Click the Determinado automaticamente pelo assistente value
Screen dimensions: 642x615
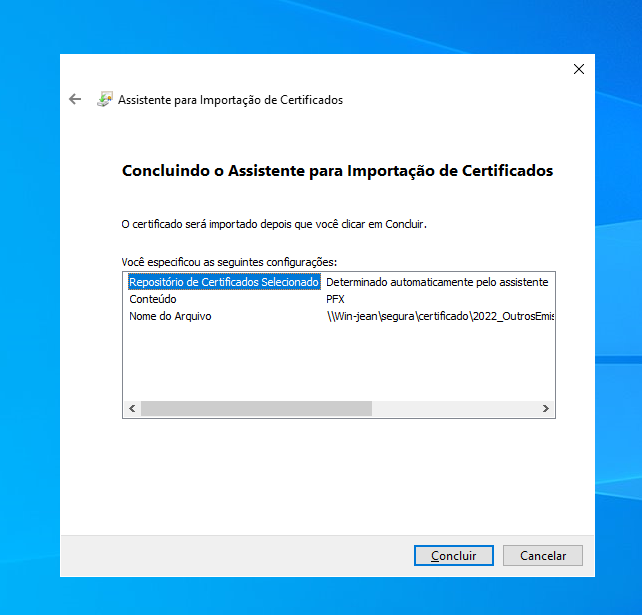(x=437, y=282)
